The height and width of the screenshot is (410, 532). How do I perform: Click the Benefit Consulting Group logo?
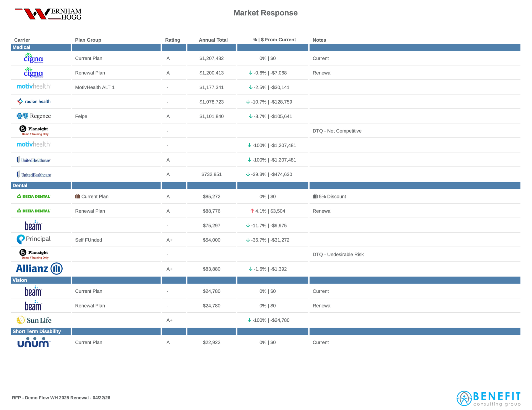coord(489,398)
